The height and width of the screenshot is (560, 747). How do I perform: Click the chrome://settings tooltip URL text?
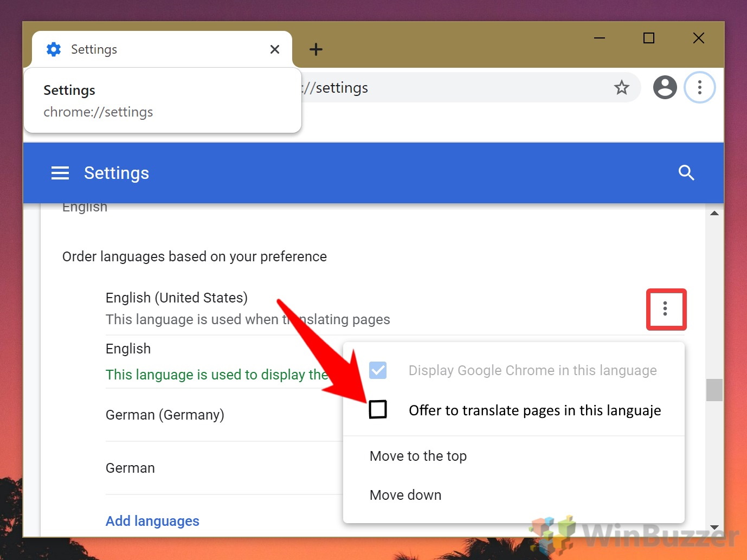tap(98, 112)
